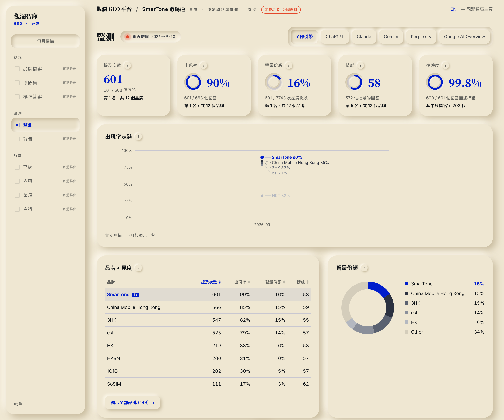Open help tooltip for 情感 card

click(x=360, y=65)
